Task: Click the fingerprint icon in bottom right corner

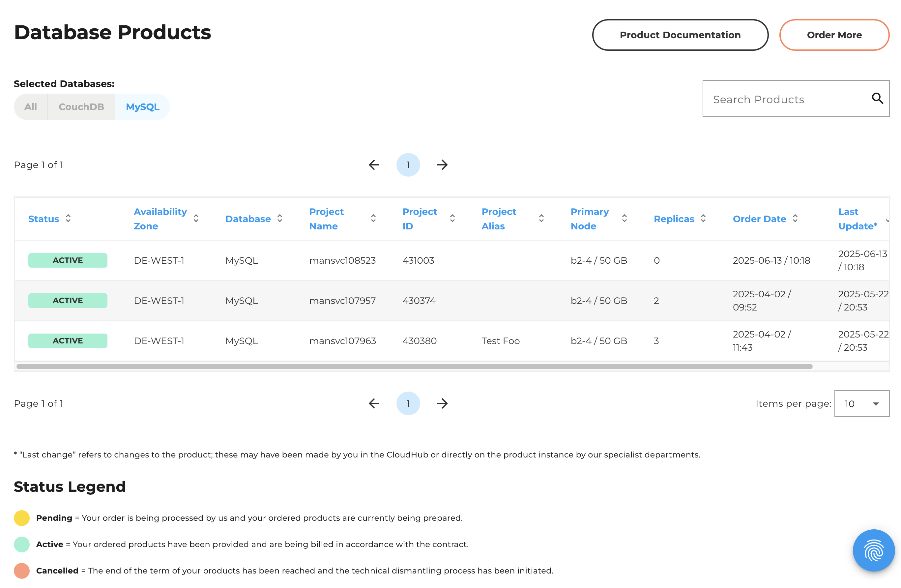Action: 874,550
